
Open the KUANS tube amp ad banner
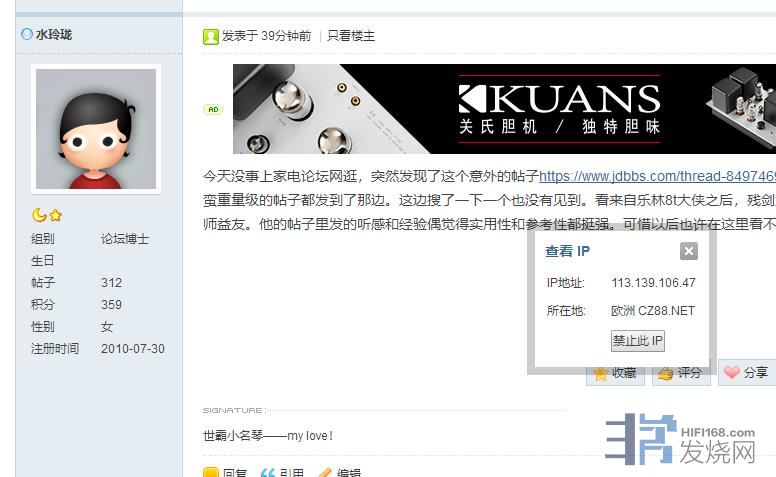(x=504, y=109)
